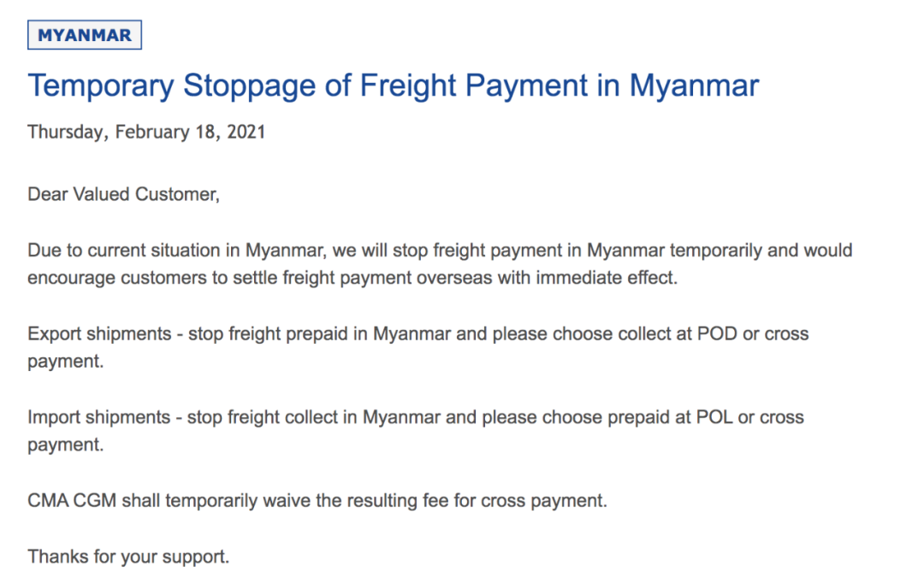Image resolution: width=924 pixels, height=584 pixels.
Task: Click the words Export shipments
Action: coord(99,333)
